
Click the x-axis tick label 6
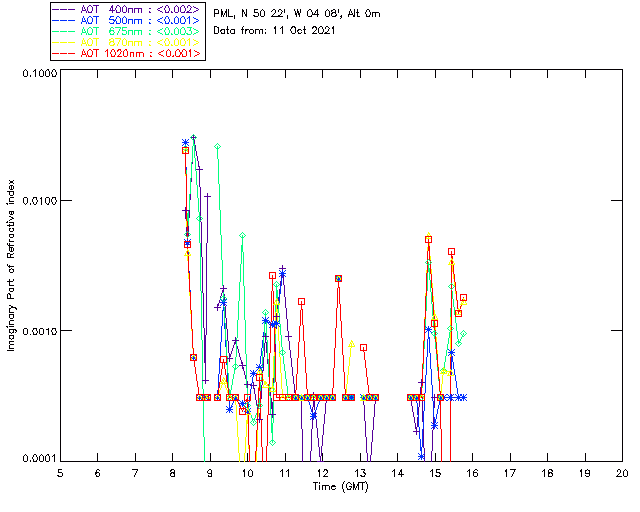pyautogui.click(x=98, y=473)
